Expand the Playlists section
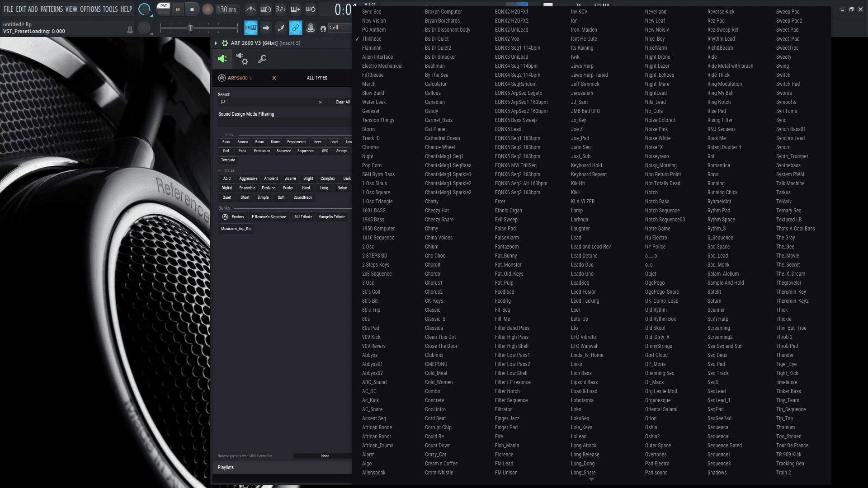Viewport: 868px width, 488px height. [282, 467]
